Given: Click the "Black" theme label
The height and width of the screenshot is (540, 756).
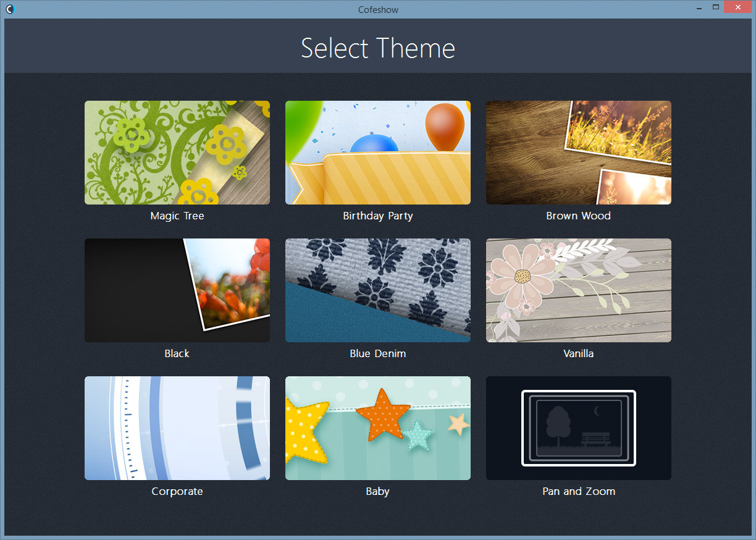Looking at the screenshot, I should pos(177,354).
